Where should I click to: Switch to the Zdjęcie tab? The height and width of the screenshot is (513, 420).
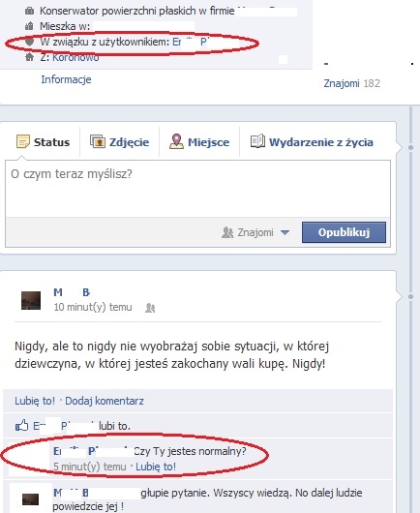pyautogui.click(x=119, y=142)
